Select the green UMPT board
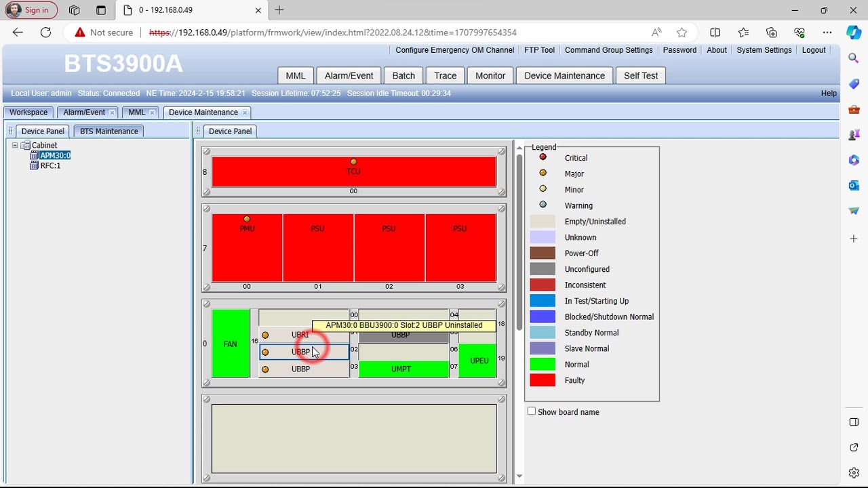This screenshot has width=868, height=488. coord(403,369)
